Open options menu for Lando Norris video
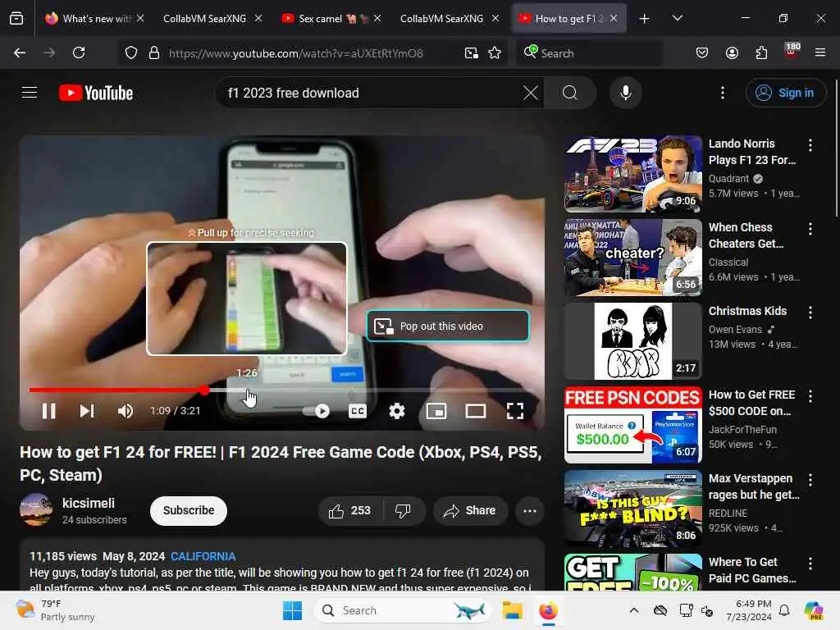Image resolution: width=840 pixels, height=630 pixels. coord(810,144)
